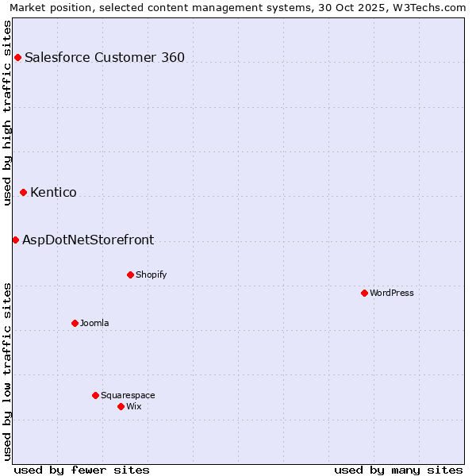The height and width of the screenshot is (476, 476).
Task: Open the Kentico label text
Action: coord(53,192)
